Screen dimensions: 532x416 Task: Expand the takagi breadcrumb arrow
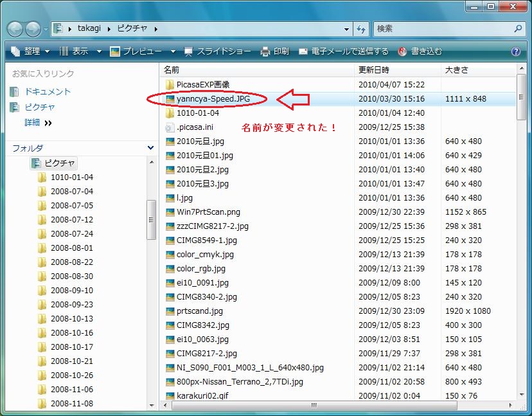point(109,29)
